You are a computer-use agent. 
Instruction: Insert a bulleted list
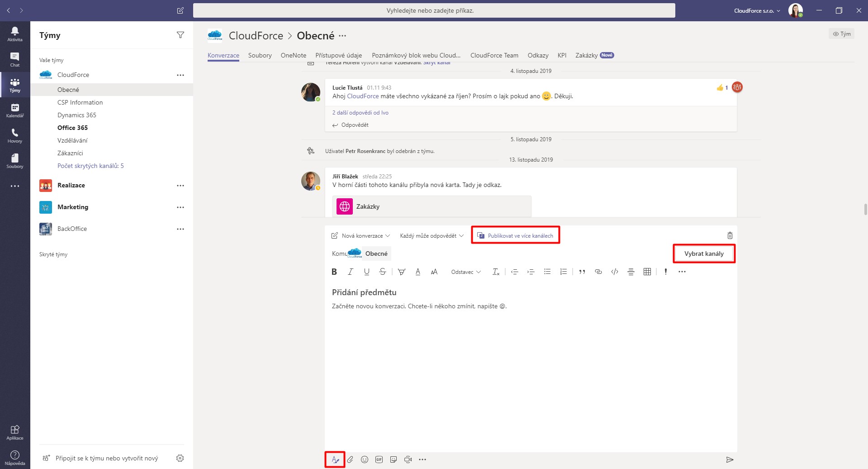click(547, 272)
